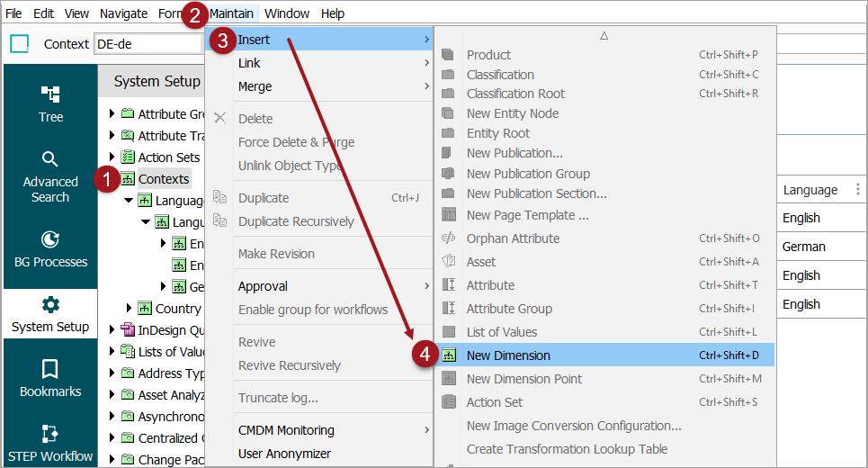868x468 pixels.
Task: Expand the Change Packages tree node
Action: point(112,459)
